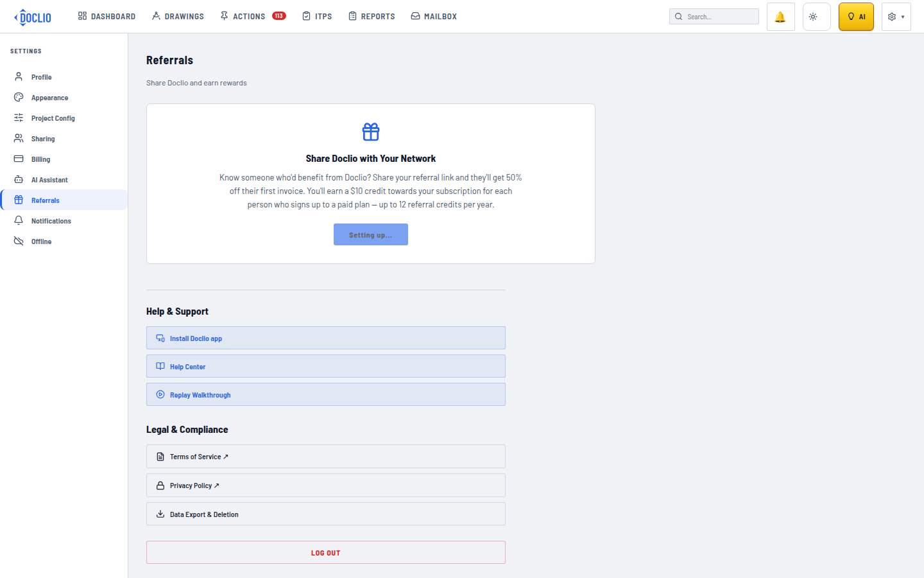Open Terms of Service link
The width and height of the screenshot is (924, 578).
coord(326,456)
